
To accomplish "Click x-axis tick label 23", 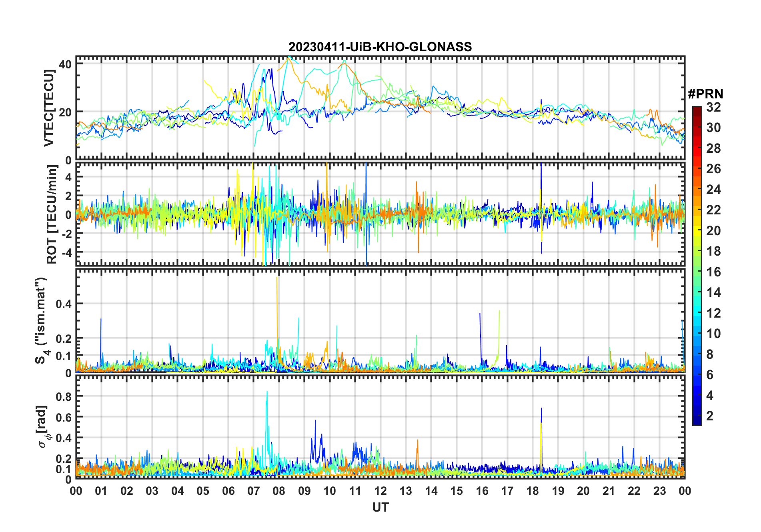I will pyautogui.click(x=660, y=491).
